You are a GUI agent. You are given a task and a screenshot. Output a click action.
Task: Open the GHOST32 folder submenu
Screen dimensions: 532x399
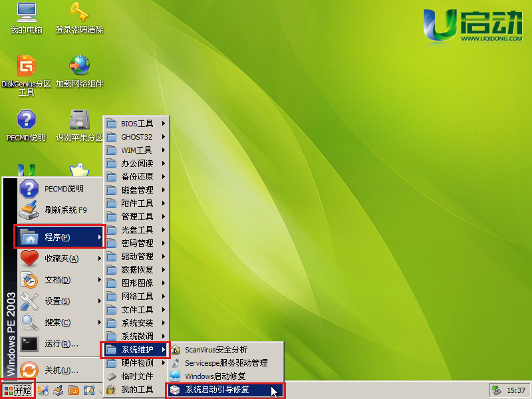click(136, 137)
